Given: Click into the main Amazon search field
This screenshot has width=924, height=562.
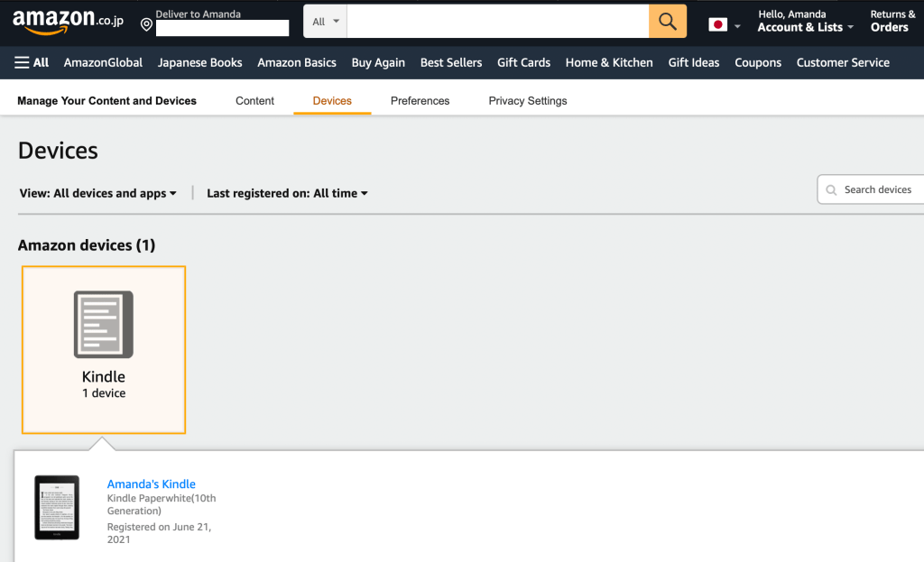Looking at the screenshot, I should [x=496, y=22].
